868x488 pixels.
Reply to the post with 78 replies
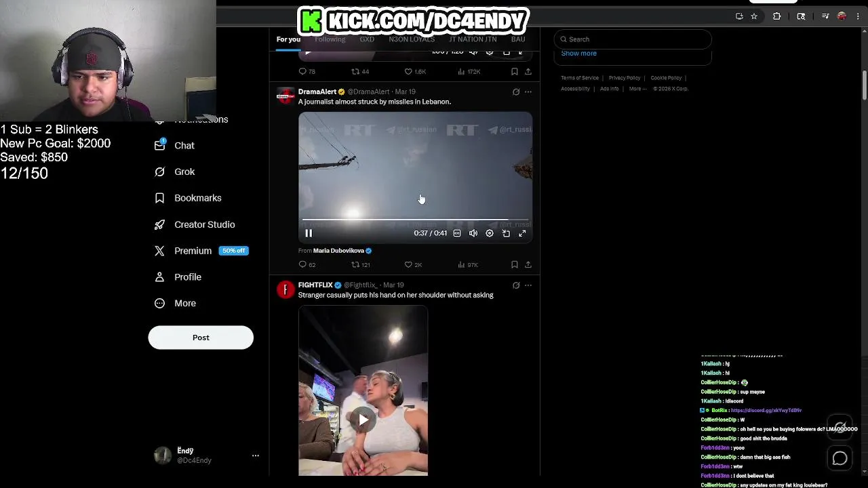307,71
